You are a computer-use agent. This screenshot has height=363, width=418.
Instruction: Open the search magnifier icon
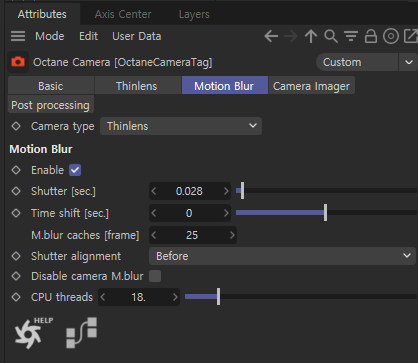coord(331,36)
